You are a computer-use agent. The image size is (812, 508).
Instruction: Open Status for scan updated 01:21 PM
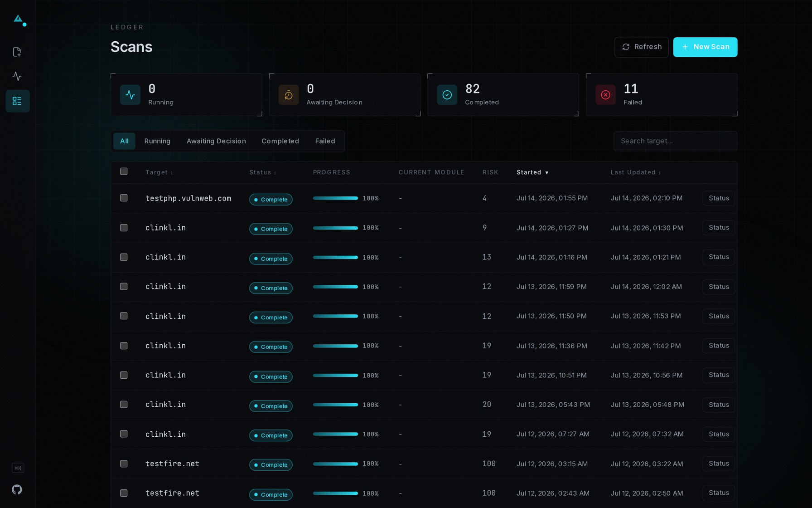719,257
